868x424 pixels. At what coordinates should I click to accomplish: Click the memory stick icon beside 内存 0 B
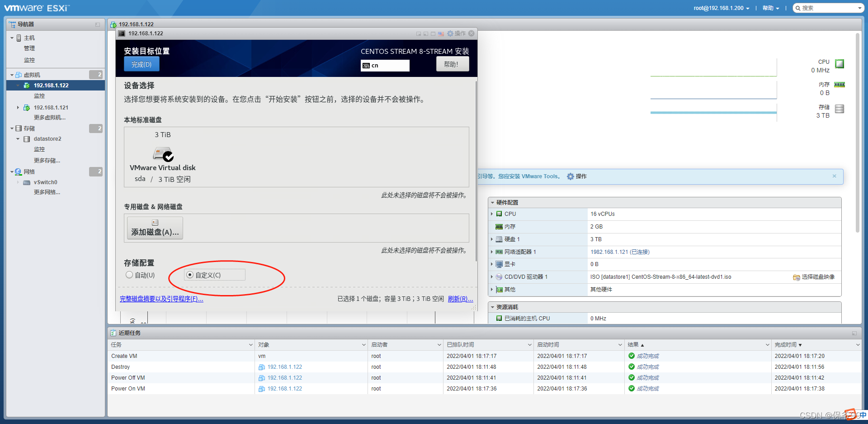coord(840,85)
